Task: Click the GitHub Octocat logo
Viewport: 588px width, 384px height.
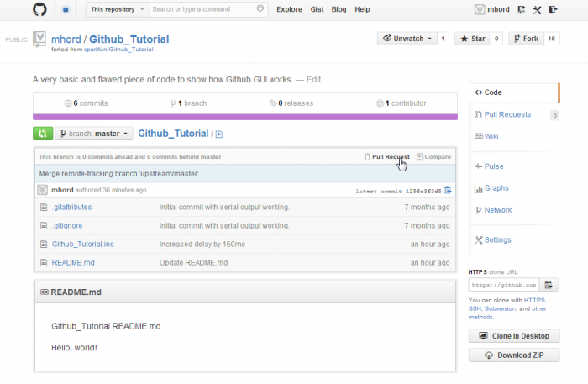Action: (x=39, y=9)
